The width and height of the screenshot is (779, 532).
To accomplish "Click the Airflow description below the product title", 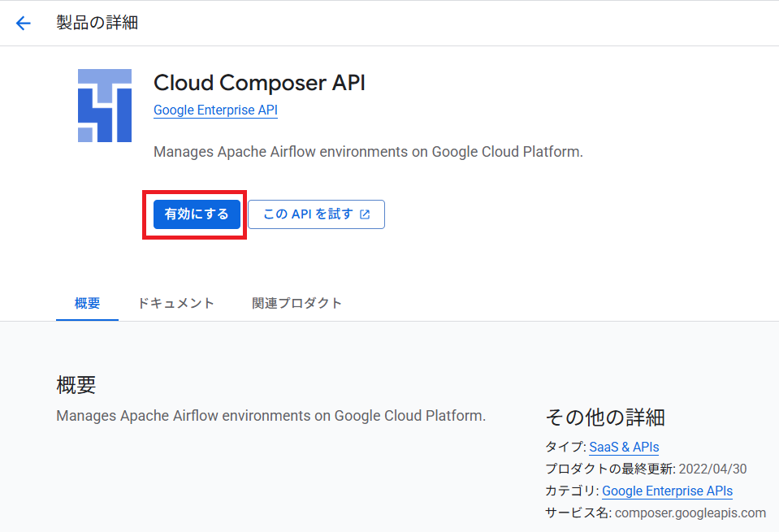I will [368, 152].
